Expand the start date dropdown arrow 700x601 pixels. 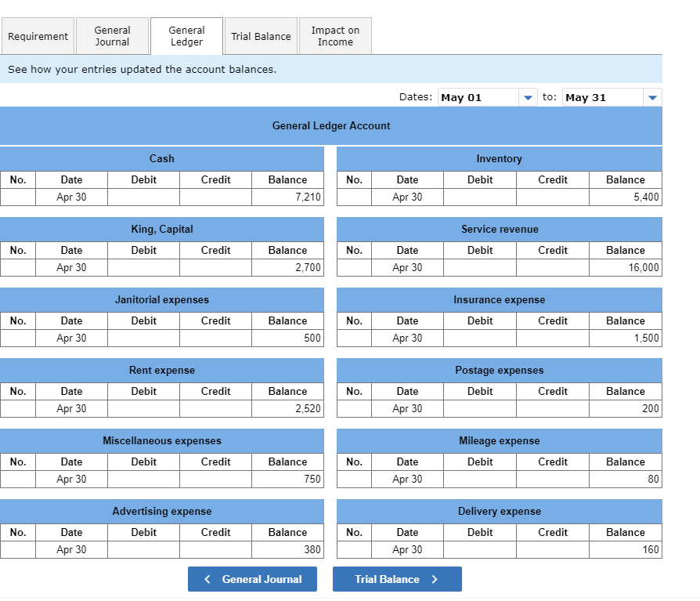[x=528, y=97]
